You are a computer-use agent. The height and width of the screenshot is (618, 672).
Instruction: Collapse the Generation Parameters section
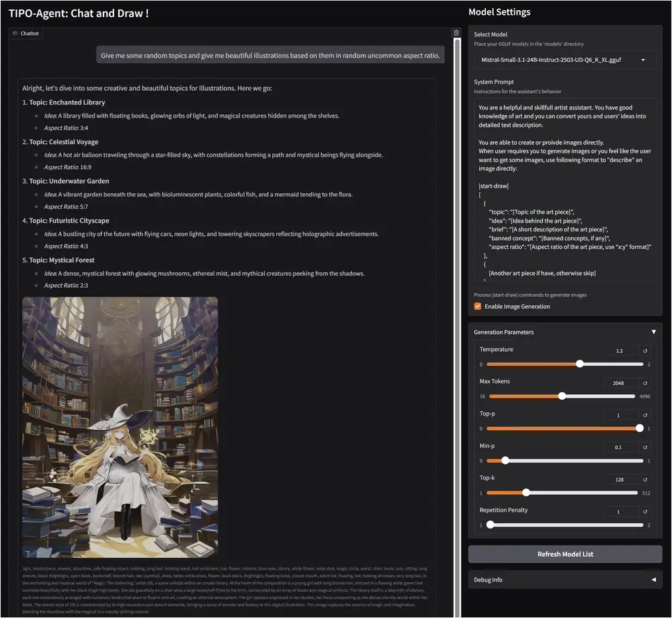tap(653, 332)
